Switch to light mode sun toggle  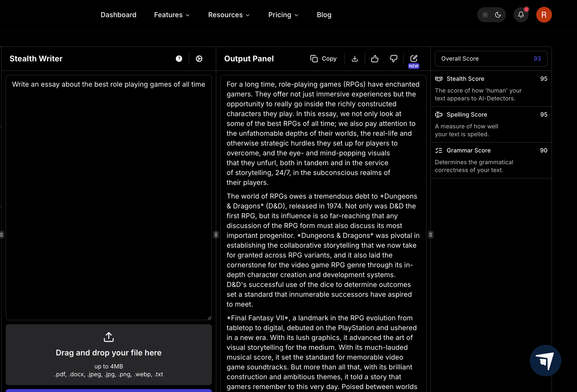coord(485,15)
